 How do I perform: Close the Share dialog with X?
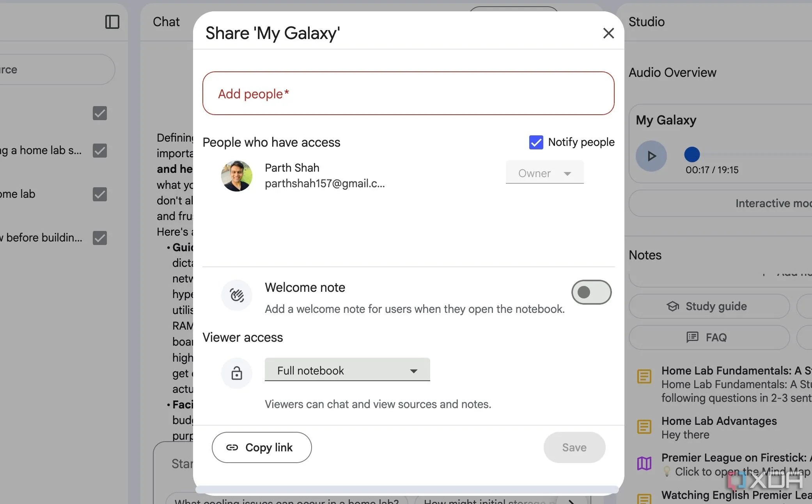click(x=608, y=33)
